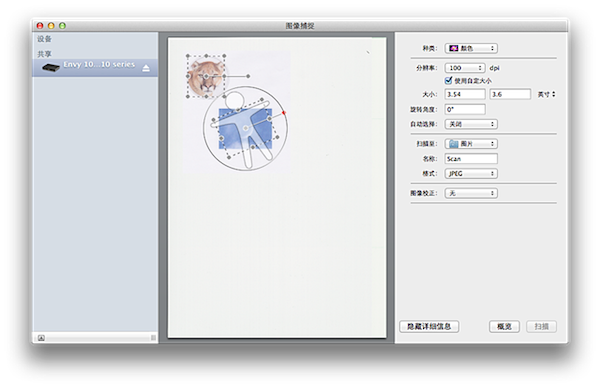Click the 概览 overview button
This screenshot has width=600, height=388.
[x=504, y=326]
